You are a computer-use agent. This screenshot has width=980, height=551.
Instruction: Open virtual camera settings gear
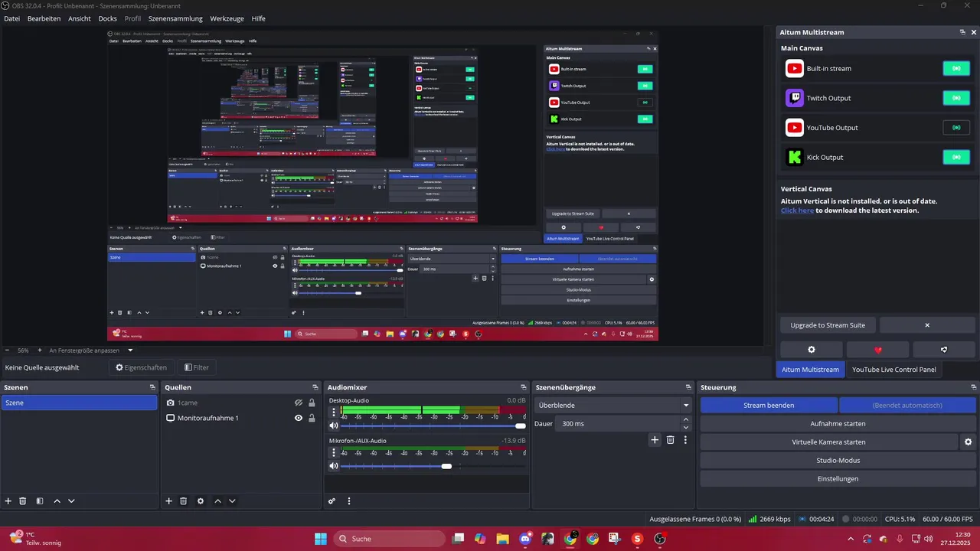(968, 442)
